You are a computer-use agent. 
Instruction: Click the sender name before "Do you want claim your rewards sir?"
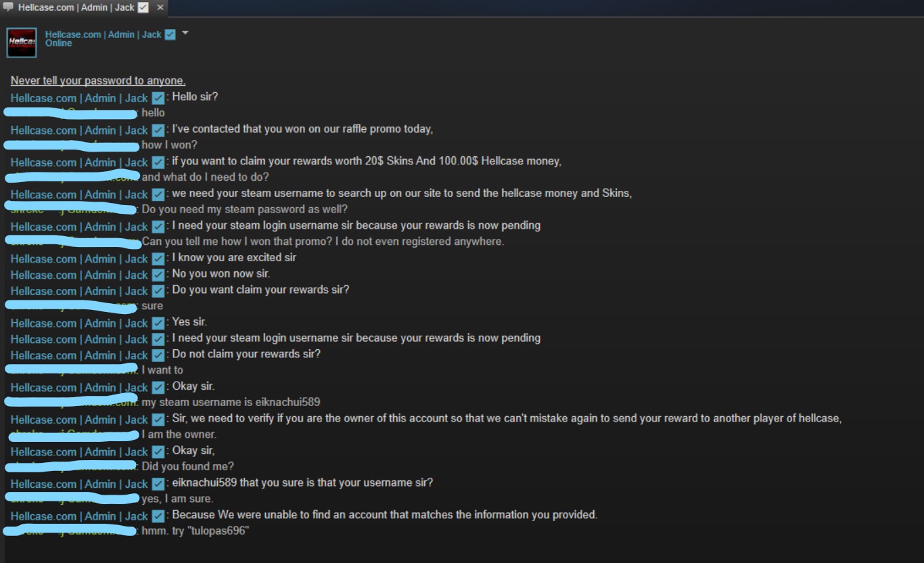[x=79, y=291]
